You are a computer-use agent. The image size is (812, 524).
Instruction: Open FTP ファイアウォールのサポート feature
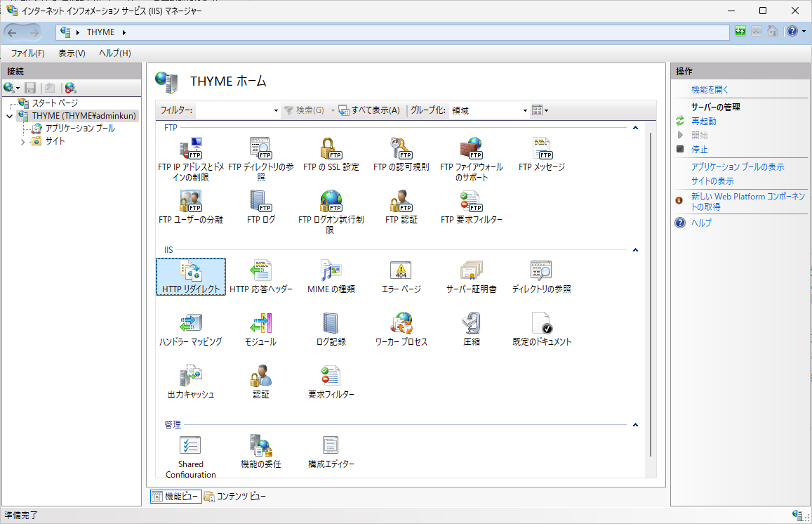(471, 159)
